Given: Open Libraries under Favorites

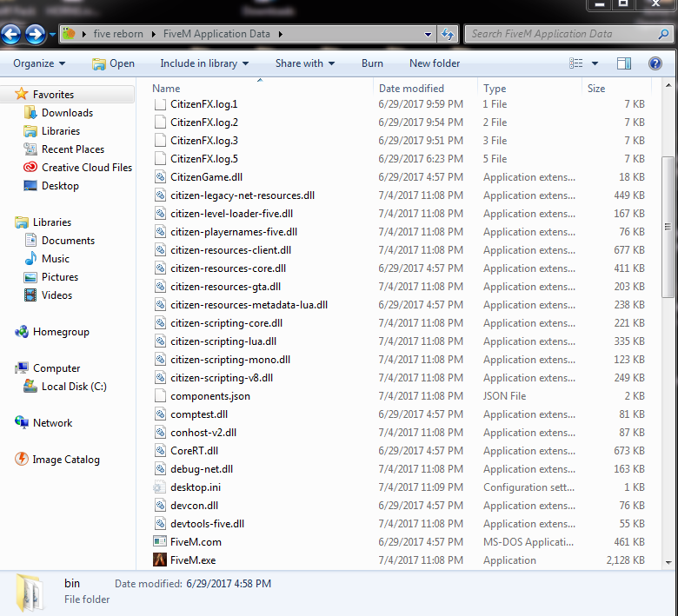Looking at the screenshot, I should (61, 131).
